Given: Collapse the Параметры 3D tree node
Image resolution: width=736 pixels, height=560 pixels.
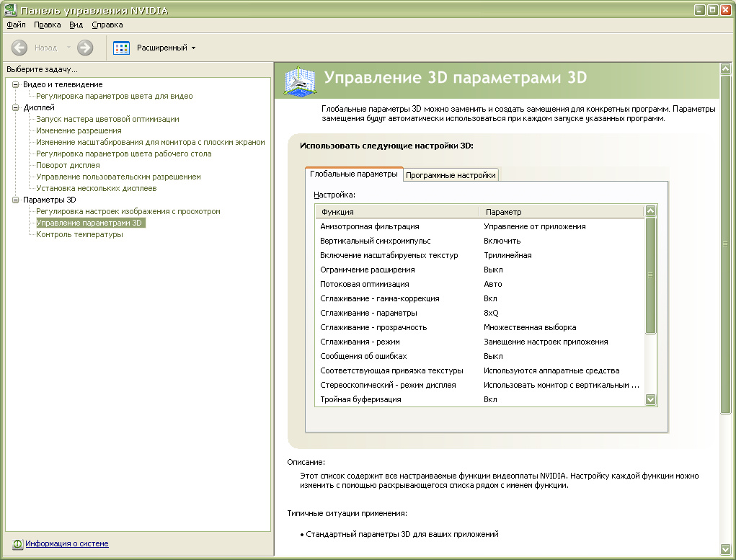Looking at the screenshot, I should (15, 200).
